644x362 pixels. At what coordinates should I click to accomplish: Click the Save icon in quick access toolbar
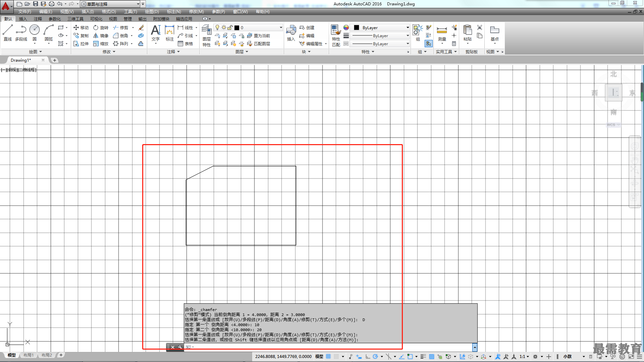coord(35,4)
